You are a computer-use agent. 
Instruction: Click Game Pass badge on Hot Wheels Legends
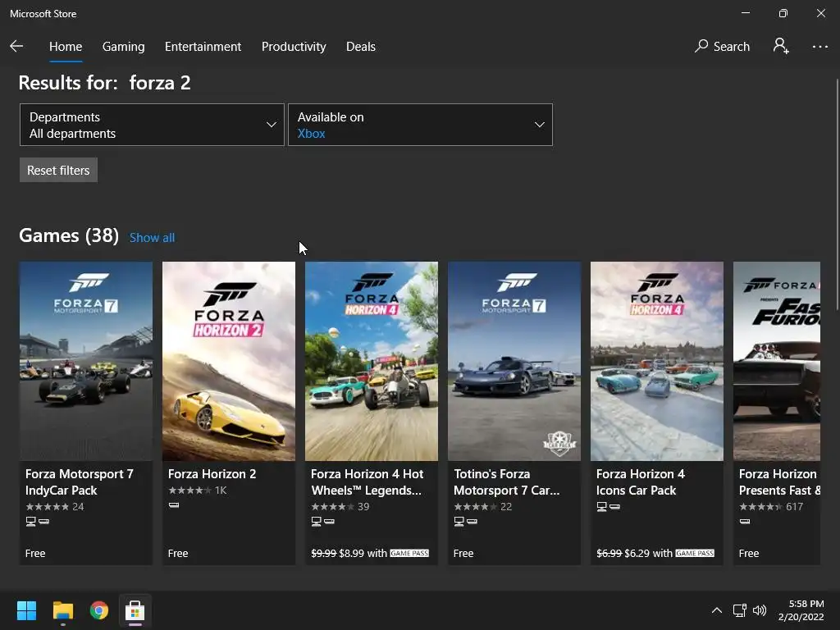[x=409, y=553]
